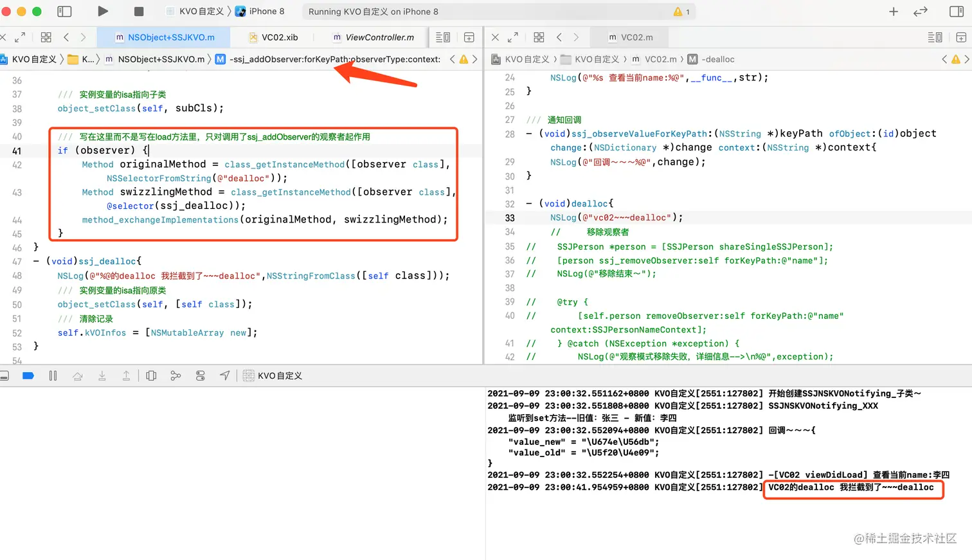Open NSObject+SSJKVO.m in the jump bar

[x=155, y=59]
